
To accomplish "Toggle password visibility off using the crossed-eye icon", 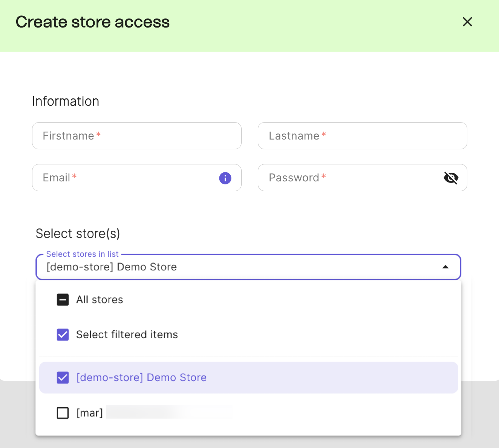I will [451, 178].
